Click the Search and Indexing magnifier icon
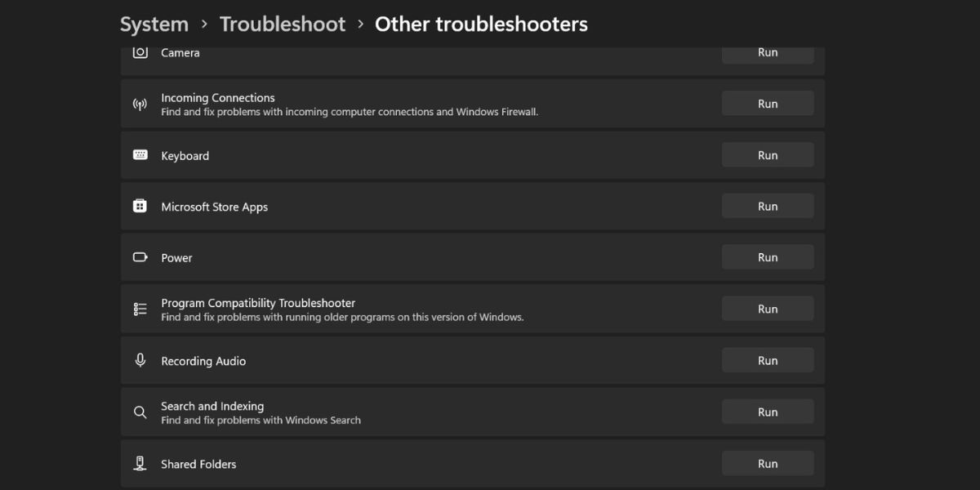Image resolution: width=980 pixels, height=490 pixels. [x=140, y=412]
